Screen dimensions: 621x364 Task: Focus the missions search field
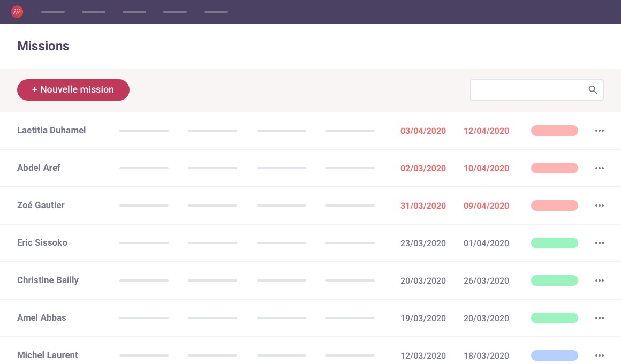(x=527, y=90)
